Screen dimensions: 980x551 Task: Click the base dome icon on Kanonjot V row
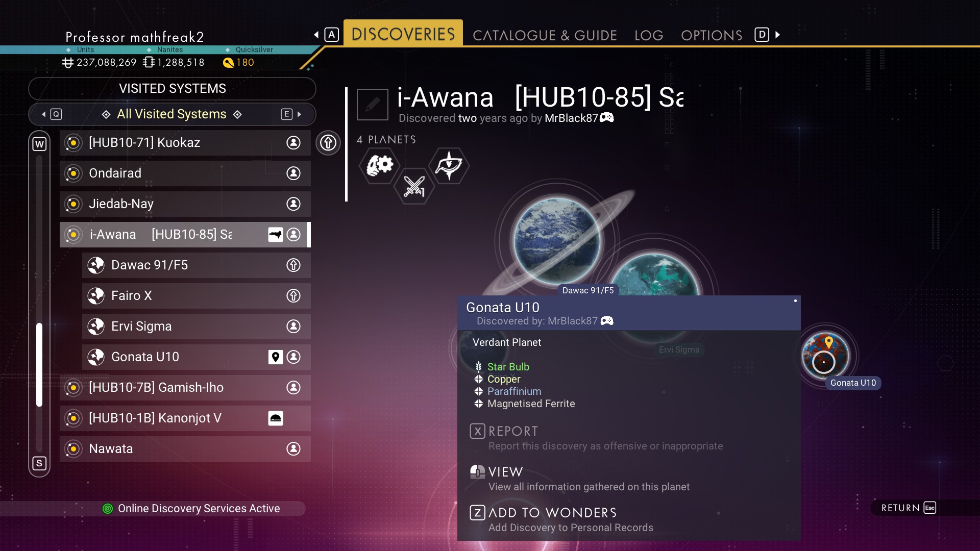click(276, 418)
